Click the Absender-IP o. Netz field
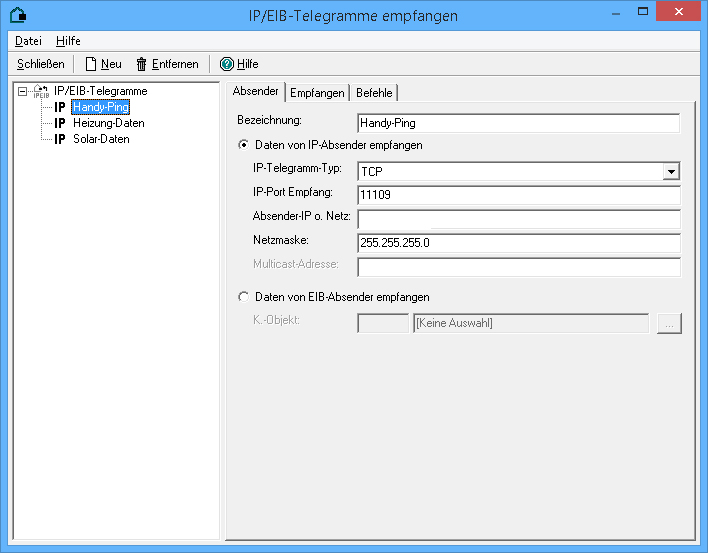This screenshot has height=553, width=708. tap(518, 219)
